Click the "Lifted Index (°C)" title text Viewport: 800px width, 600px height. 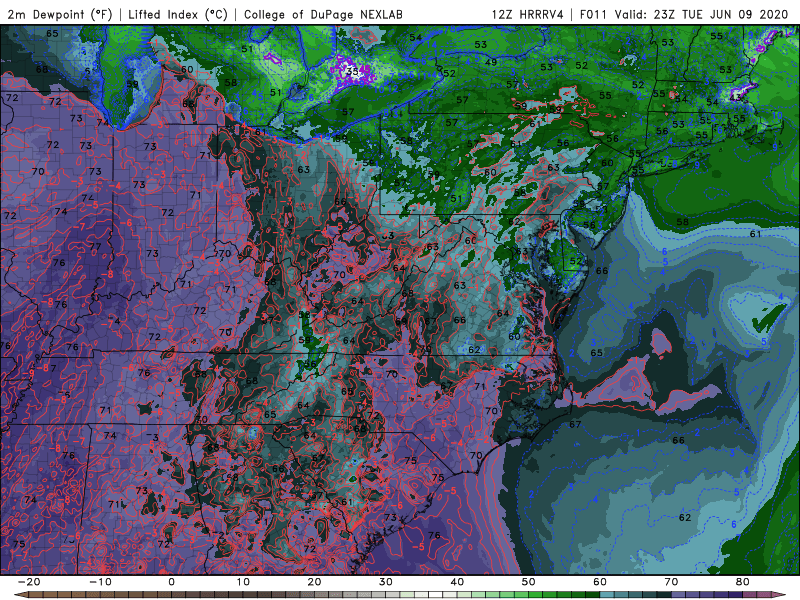178,14
